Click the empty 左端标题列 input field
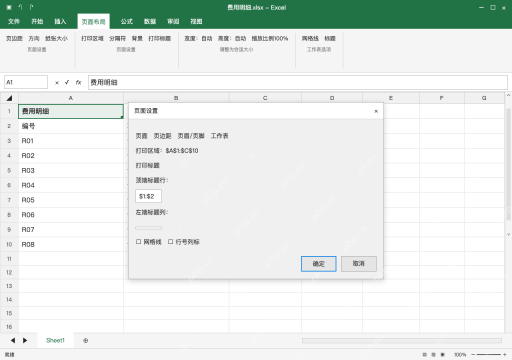The image size is (512, 360). (x=148, y=228)
